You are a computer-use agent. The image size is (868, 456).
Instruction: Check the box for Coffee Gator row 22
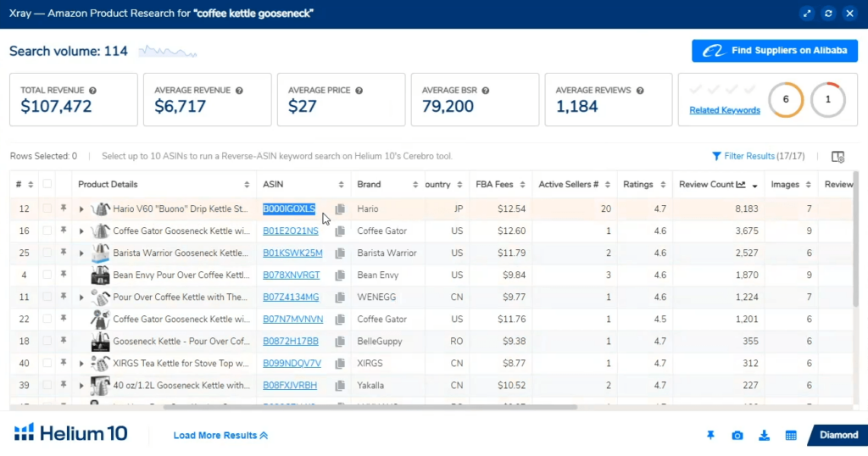tap(47, 319)
